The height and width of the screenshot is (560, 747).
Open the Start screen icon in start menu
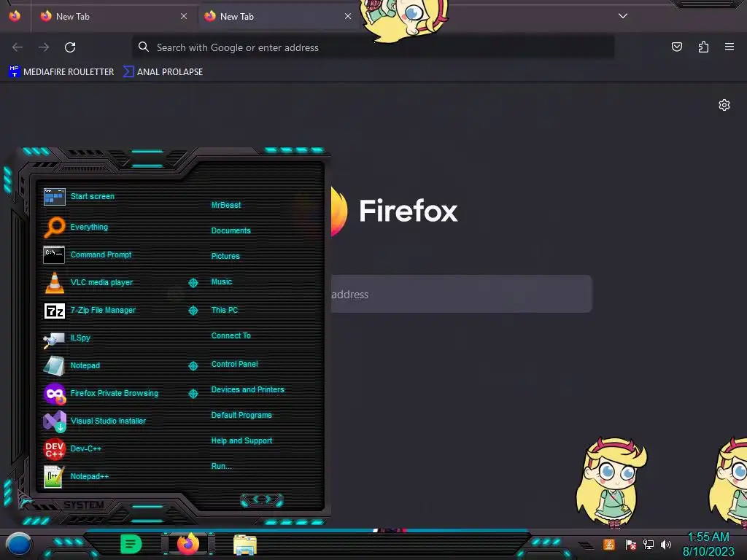(x=54, y=196)
